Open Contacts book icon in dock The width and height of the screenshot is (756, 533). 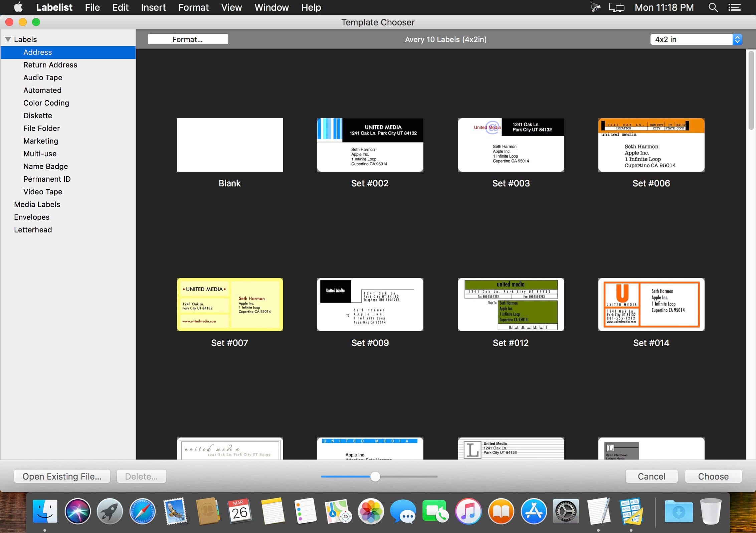[207, 511]
